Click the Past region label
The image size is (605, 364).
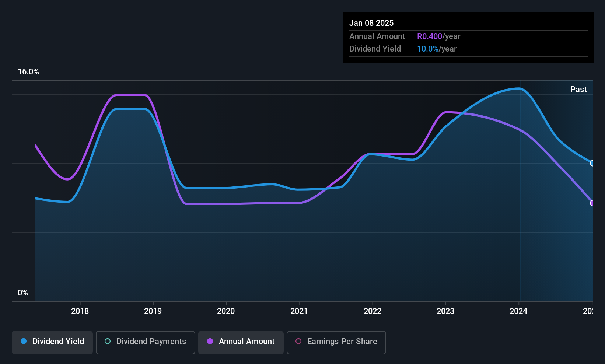point(578,90)
